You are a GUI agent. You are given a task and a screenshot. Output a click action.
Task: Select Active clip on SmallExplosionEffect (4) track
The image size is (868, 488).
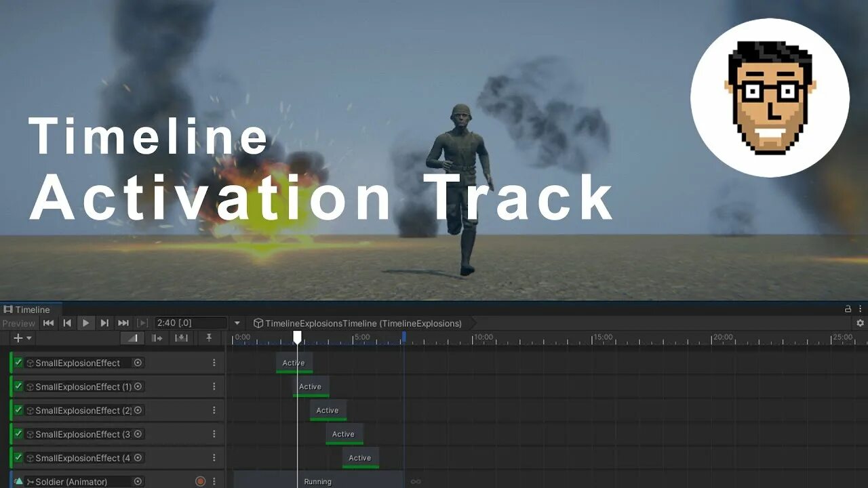(360, 457)
